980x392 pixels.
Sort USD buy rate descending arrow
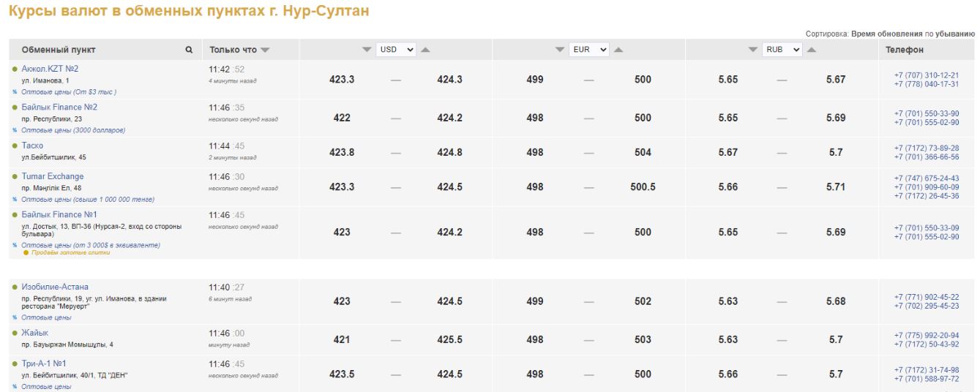pos(367,50)
